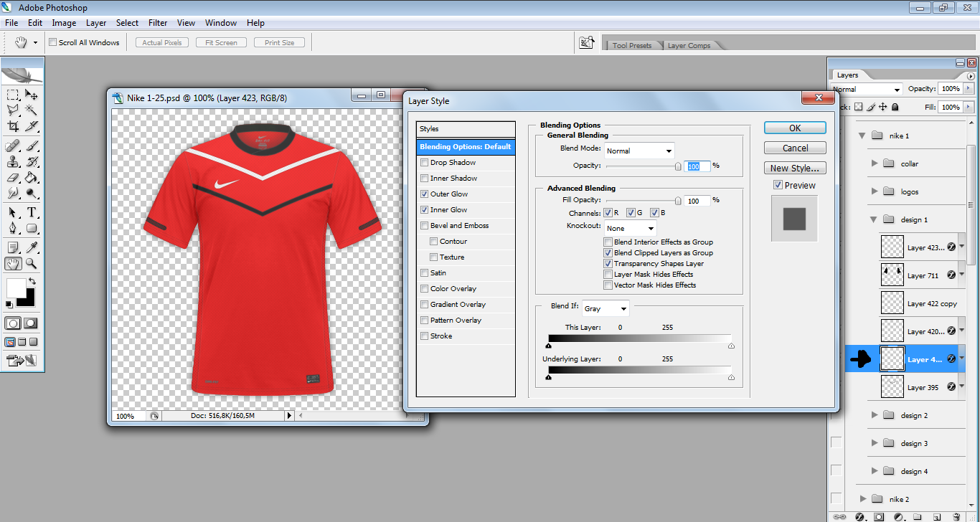The height and width of the screenshot is (522, 980).
Task: Select the Eyedropper tool
Action: click(32, 247)
